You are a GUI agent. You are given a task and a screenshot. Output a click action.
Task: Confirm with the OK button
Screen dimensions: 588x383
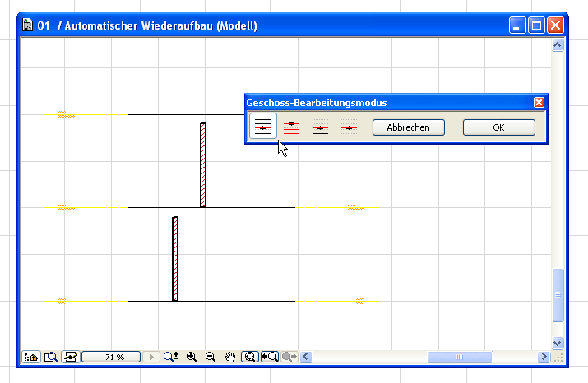(498, 127)
